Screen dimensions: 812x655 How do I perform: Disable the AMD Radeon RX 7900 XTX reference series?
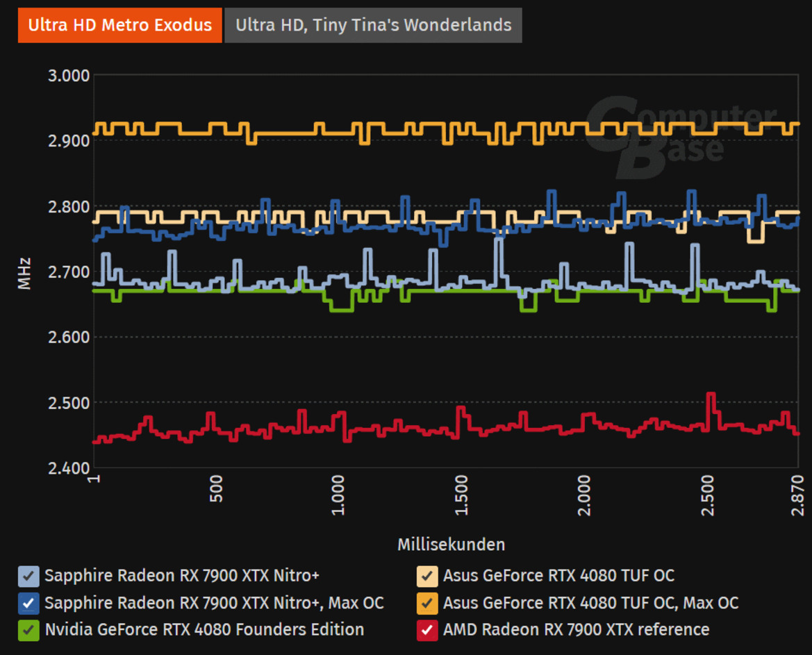click(426, 630)
